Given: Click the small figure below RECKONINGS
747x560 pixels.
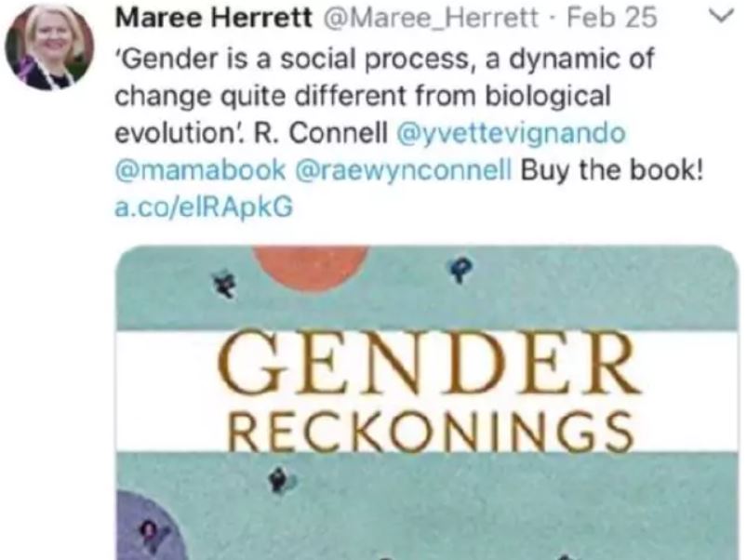Looking at the screenshot, I should coord(277,481).
